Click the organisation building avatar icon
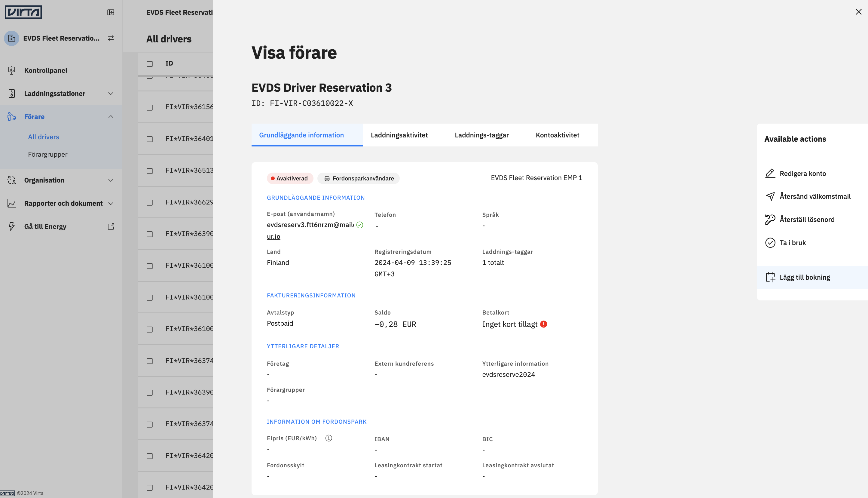The image size is (868, 498). 12,38
